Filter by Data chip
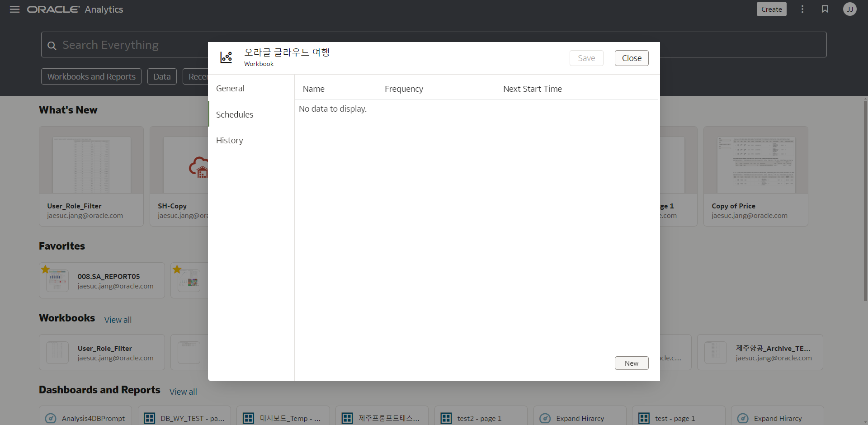Screen dimensions: 868x425 pyautogui.click(x=162, y=76)
